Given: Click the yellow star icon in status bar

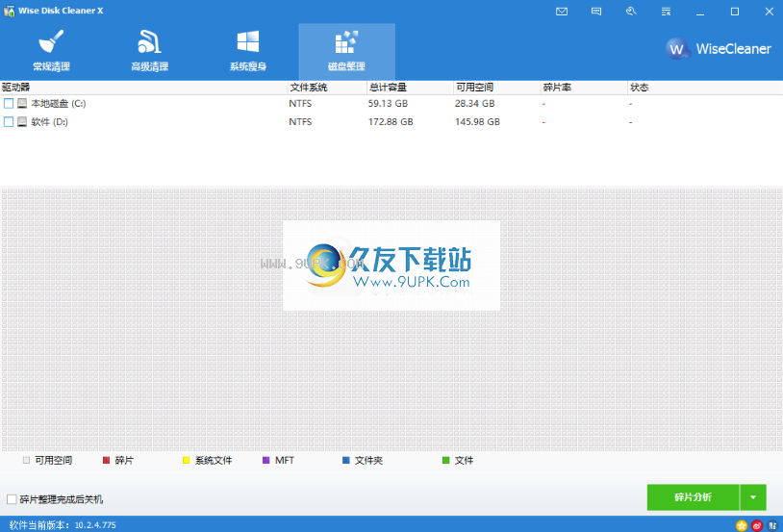Looking at the screenshot, I should 742,525.
